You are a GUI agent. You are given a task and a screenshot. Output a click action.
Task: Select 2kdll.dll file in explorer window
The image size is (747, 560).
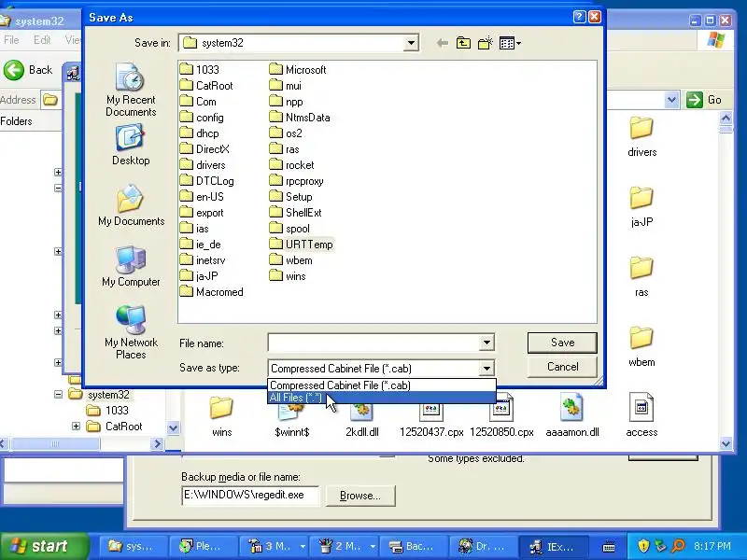(x=362, y=415)
